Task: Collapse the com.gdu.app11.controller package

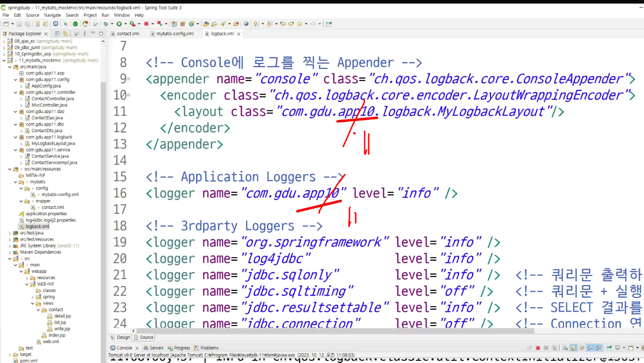Action: click(x=16, y=92)
